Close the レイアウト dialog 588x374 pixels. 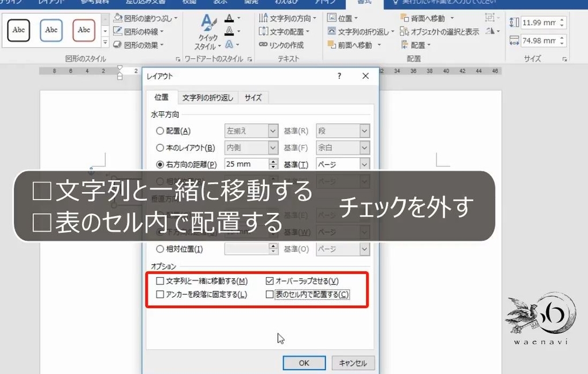tap(366, 76)
